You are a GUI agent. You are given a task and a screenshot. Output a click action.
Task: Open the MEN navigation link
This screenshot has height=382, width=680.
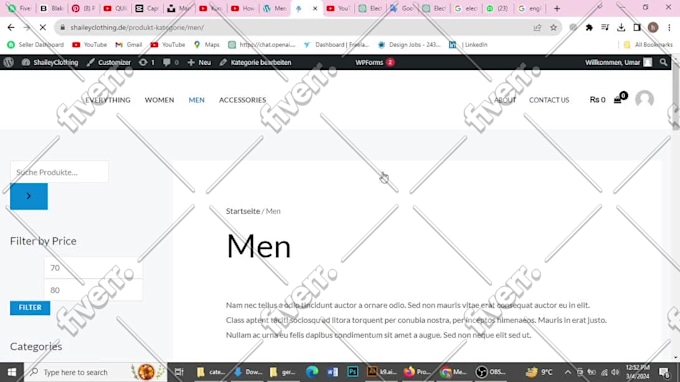point(196,100)
